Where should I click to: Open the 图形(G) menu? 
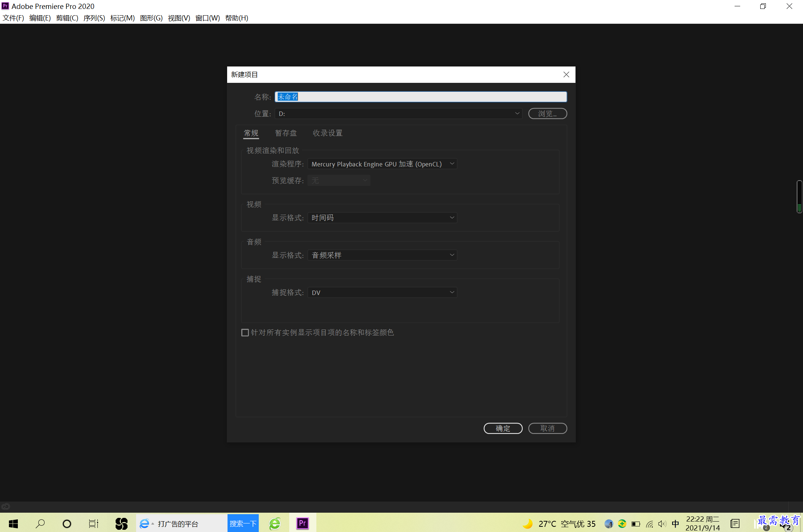pyautogui.click(x=151, y=18)
